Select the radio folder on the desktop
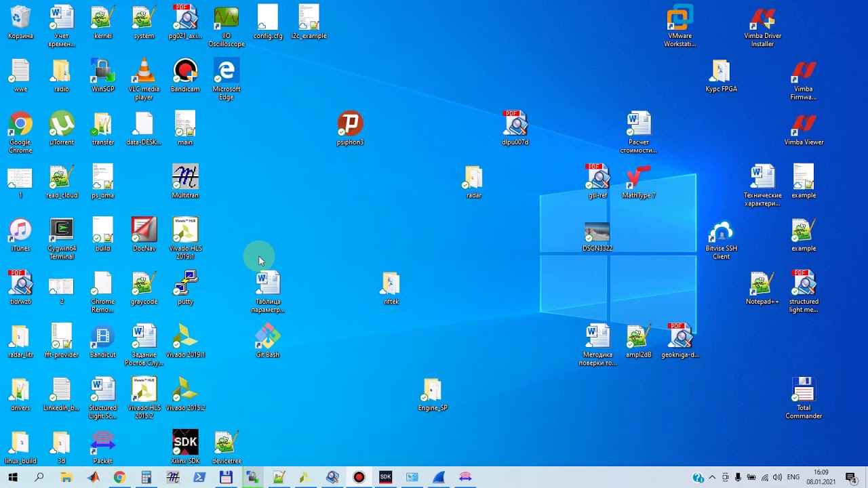Viewport: 868px width, 488px height. (62, 75)
